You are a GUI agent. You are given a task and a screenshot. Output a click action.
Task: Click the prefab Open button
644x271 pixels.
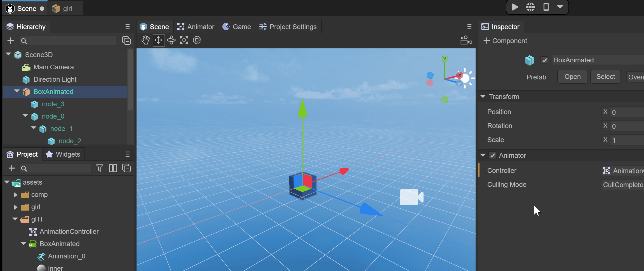pyautogui.click(x=572, y=77)
